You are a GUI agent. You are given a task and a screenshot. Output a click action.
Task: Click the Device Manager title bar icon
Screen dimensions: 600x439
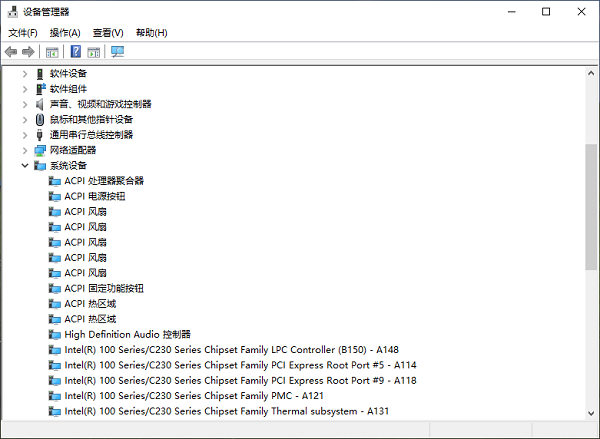pyautogui.click(x=13, y=12)
